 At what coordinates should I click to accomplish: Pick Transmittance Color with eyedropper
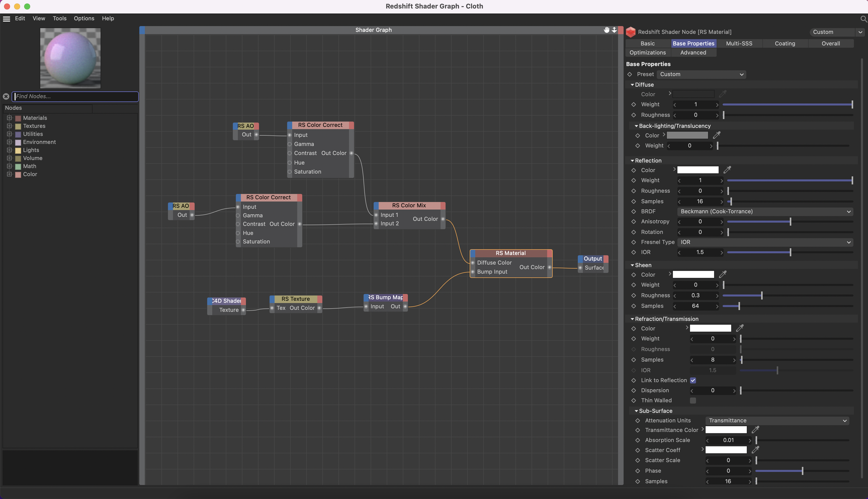click(x=755, y=430)
